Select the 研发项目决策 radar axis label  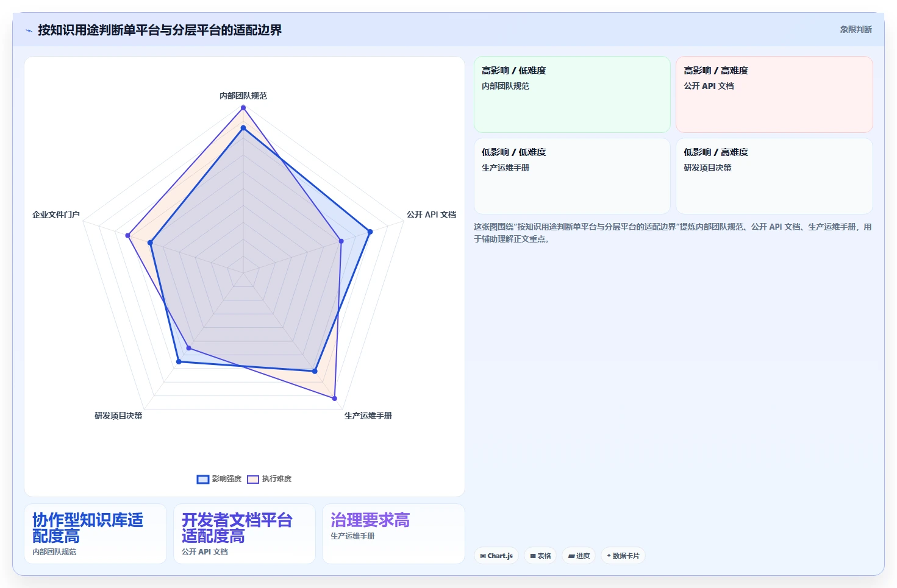click(118, 416)
